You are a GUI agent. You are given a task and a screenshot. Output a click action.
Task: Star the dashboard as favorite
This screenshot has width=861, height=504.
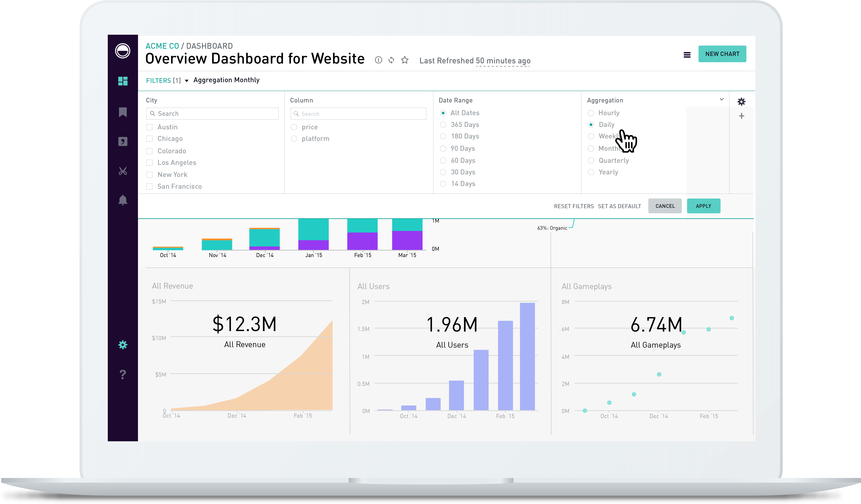(405, 60)
